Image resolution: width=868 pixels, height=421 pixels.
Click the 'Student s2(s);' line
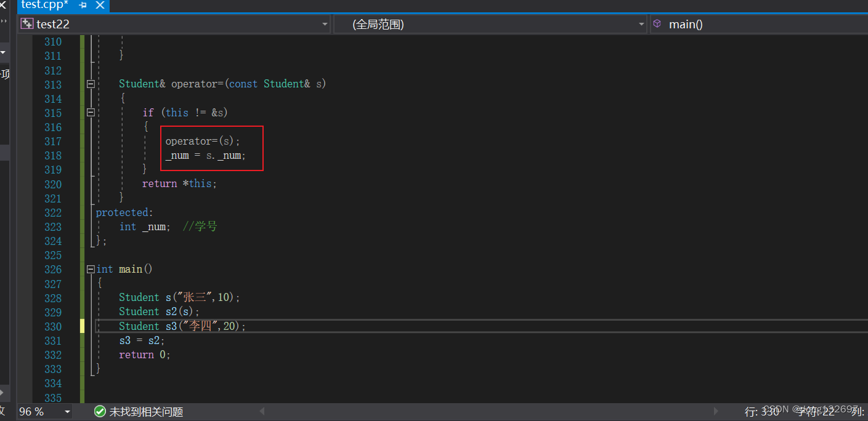[159, 311]
